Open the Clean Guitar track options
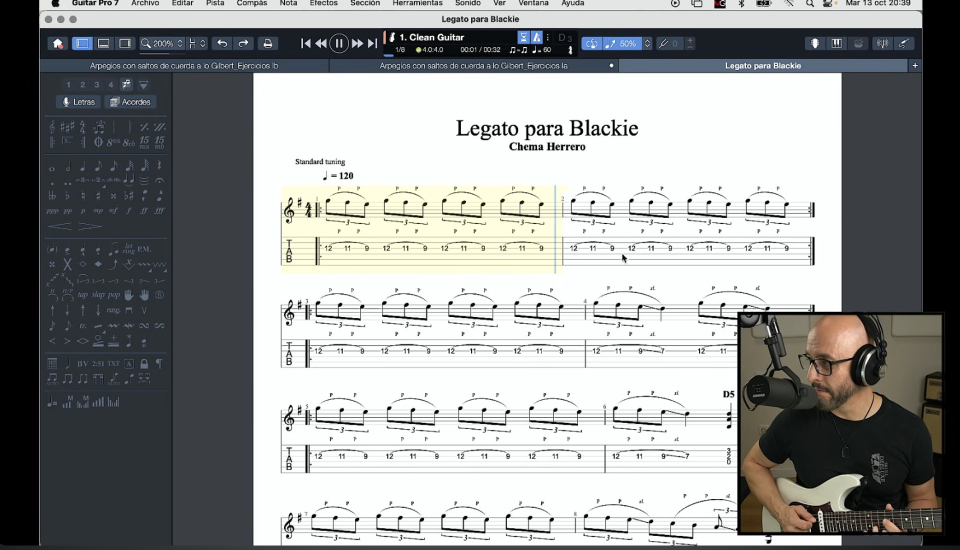 click(x=547, y=37)
